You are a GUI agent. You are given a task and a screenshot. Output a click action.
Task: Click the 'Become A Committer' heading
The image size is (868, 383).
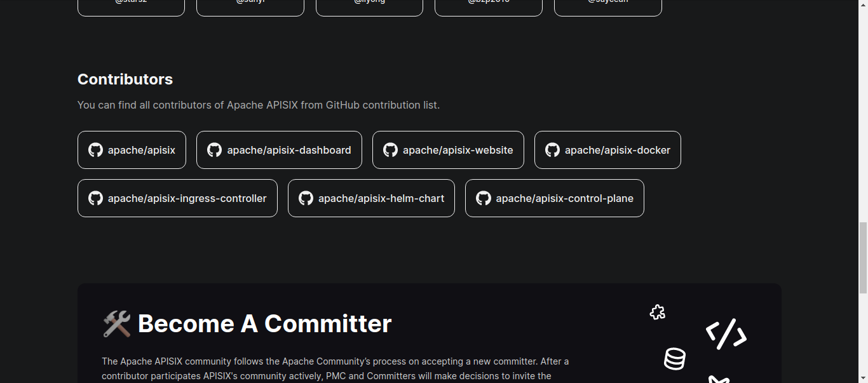(x=264, y=324)
